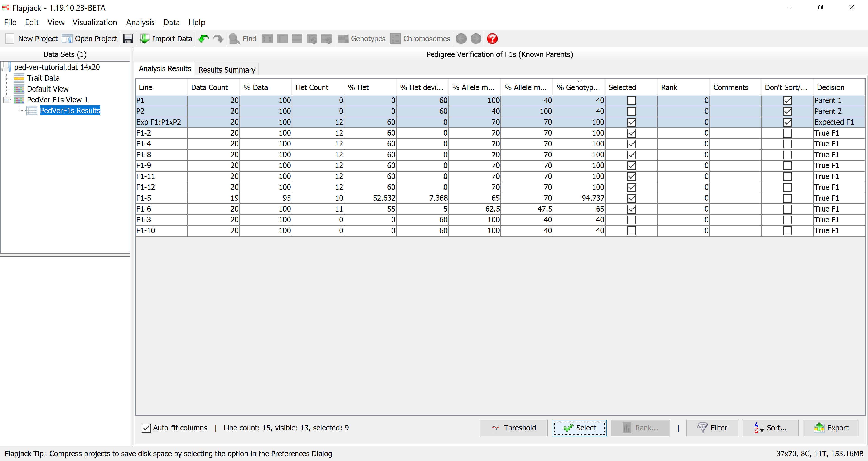This screenshot has width=868, height=461.
Task: Click the Decision column header
Action: tap(839, 87)
